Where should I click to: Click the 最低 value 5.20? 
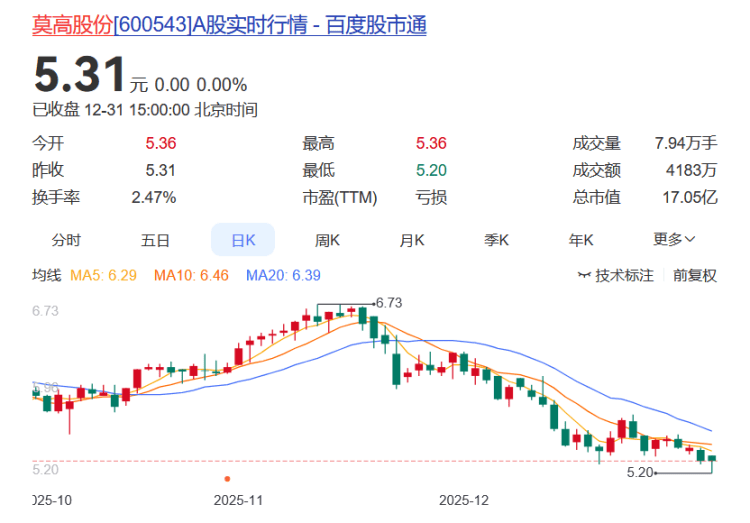(431, 170)
